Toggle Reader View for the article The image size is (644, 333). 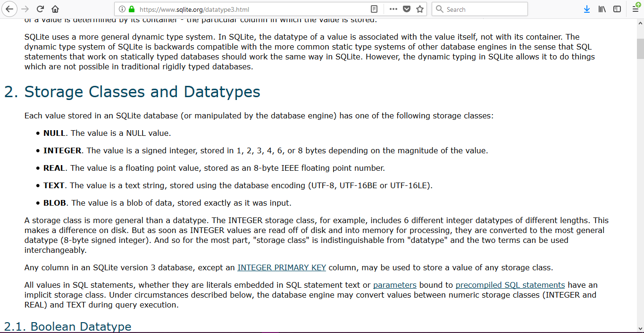(374, 9)
